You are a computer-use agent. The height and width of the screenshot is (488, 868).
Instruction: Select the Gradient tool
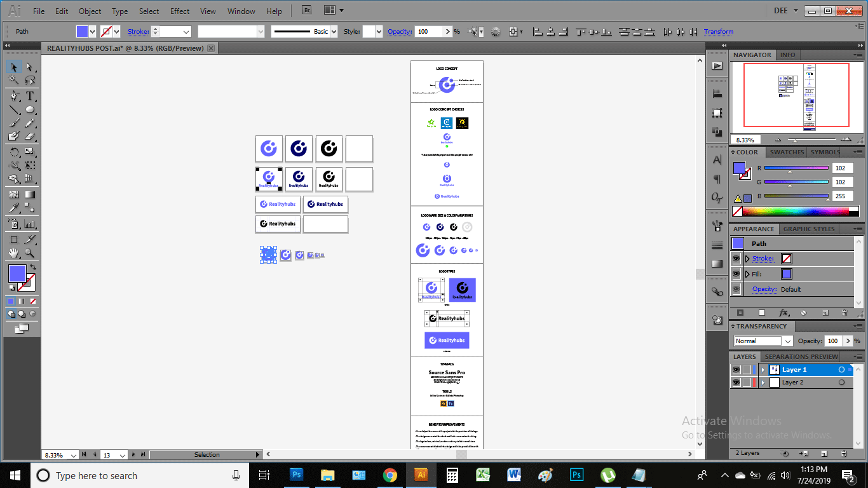pyautogui.click(x=30, y=194)
